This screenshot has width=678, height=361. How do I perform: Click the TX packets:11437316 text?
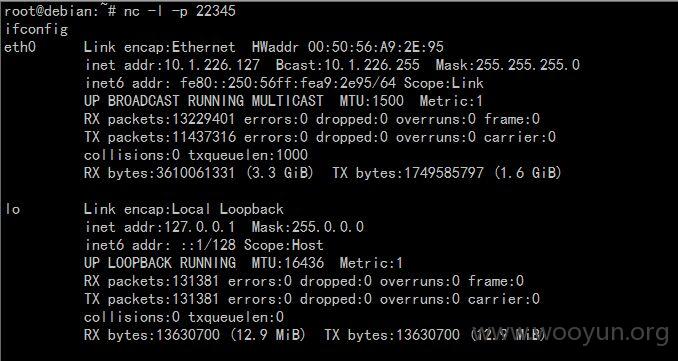160,137
